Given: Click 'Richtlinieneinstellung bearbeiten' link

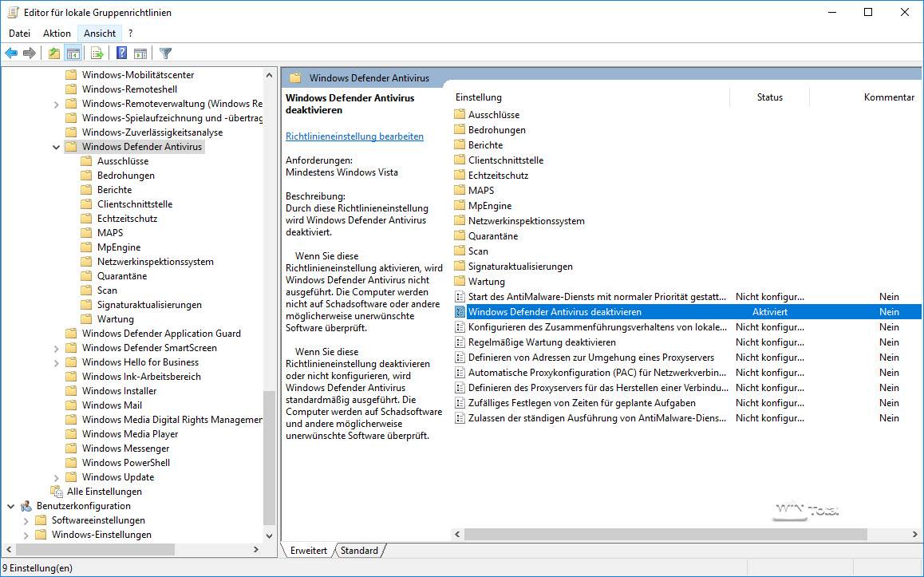Looking at the screenshot, I should click(354, 136).
